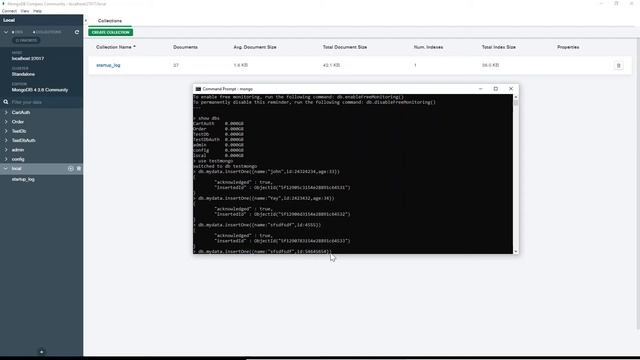Select the TestDbAuth database name
640x360 pixels.
coord(23,140)
